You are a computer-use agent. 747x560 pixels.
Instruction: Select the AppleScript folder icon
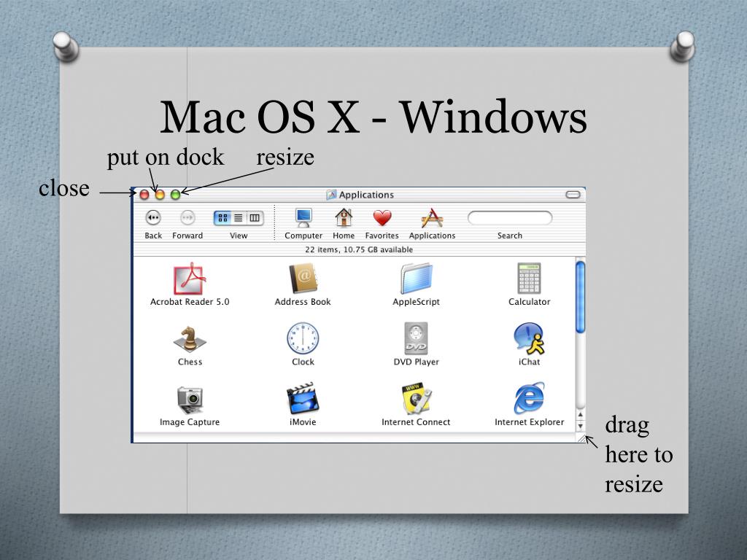point(417,279)
